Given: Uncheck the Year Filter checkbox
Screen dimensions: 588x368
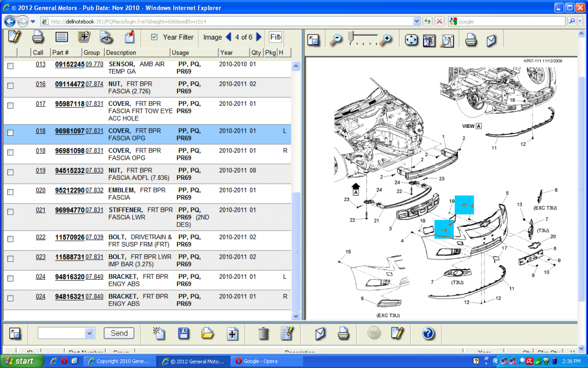Looking at the screenshot, I should [x=154, y=37].
